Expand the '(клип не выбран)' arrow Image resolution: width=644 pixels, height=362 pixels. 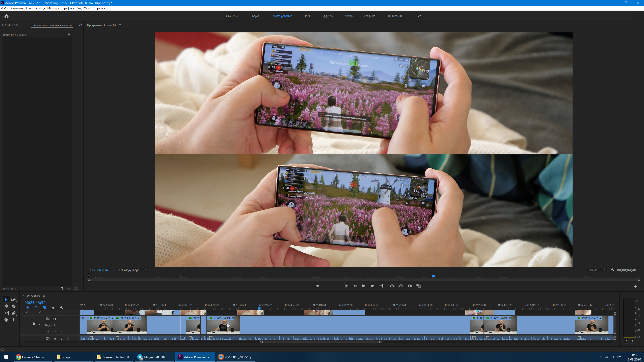click(x=69, y=35)
